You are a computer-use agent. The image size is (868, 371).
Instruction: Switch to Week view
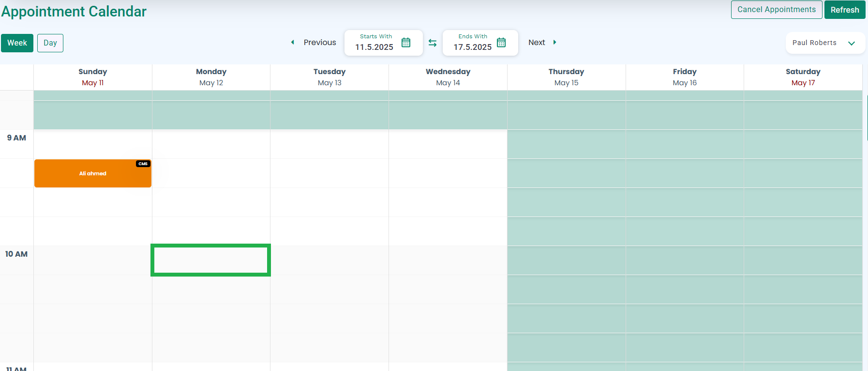pos(17,43)
